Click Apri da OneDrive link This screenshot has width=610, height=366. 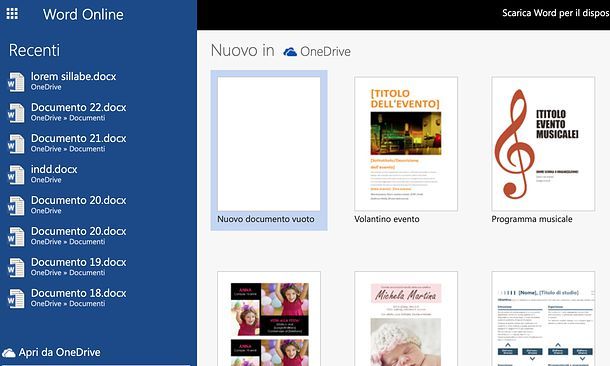coord(60,352)
